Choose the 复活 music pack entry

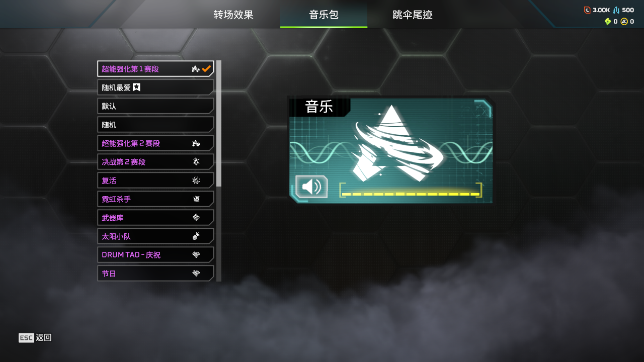[x=155, y=180]
